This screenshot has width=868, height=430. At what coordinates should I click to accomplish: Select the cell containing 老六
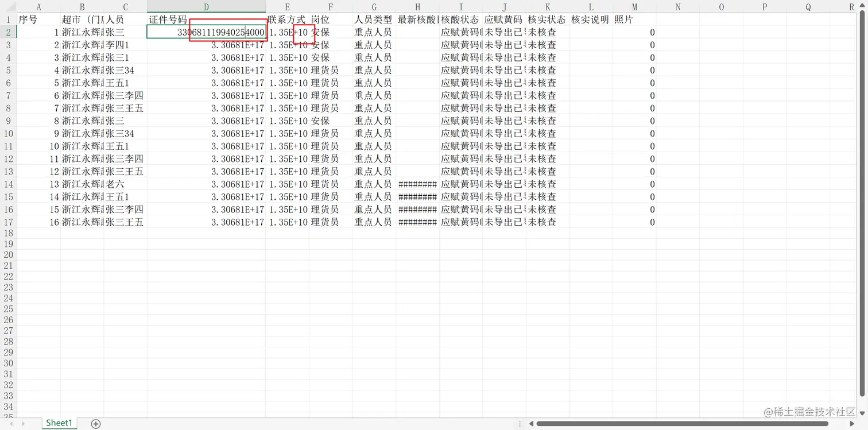(126, 184)
